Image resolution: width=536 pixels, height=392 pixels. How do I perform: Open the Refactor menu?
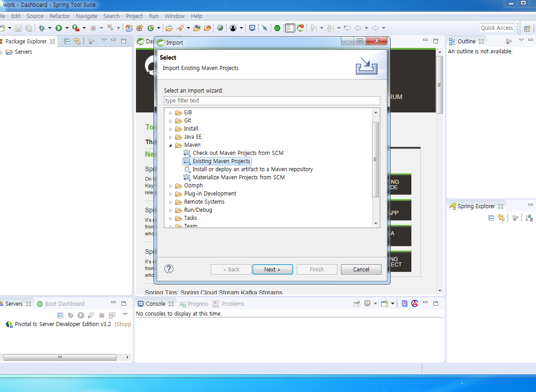click(x=60, y=16)
